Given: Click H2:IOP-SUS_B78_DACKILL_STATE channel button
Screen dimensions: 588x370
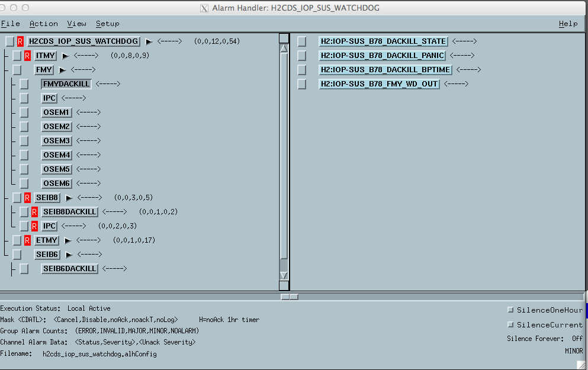Looking at the screenshot, I should point(383,41).
